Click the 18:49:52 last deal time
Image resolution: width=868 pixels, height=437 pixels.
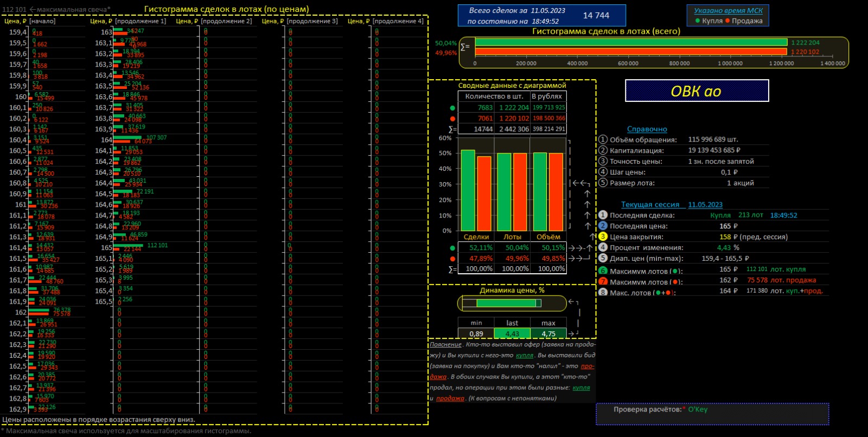783,215
